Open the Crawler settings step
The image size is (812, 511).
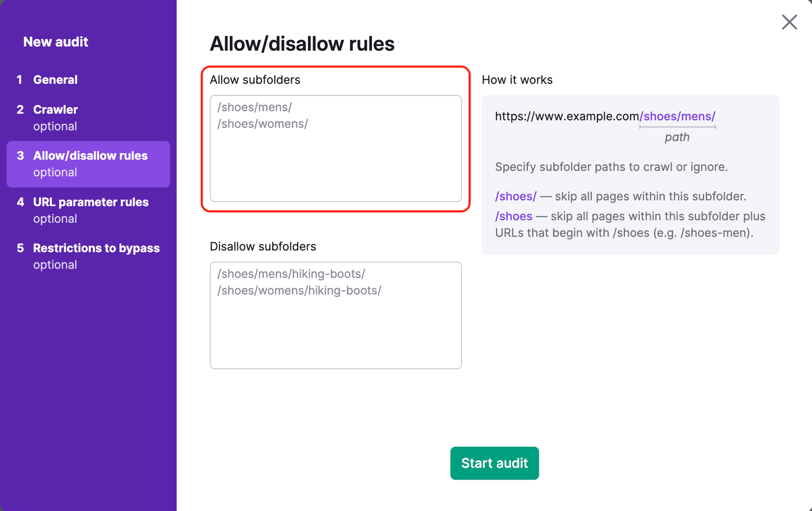pyautogui.click(x=55, y=109)
